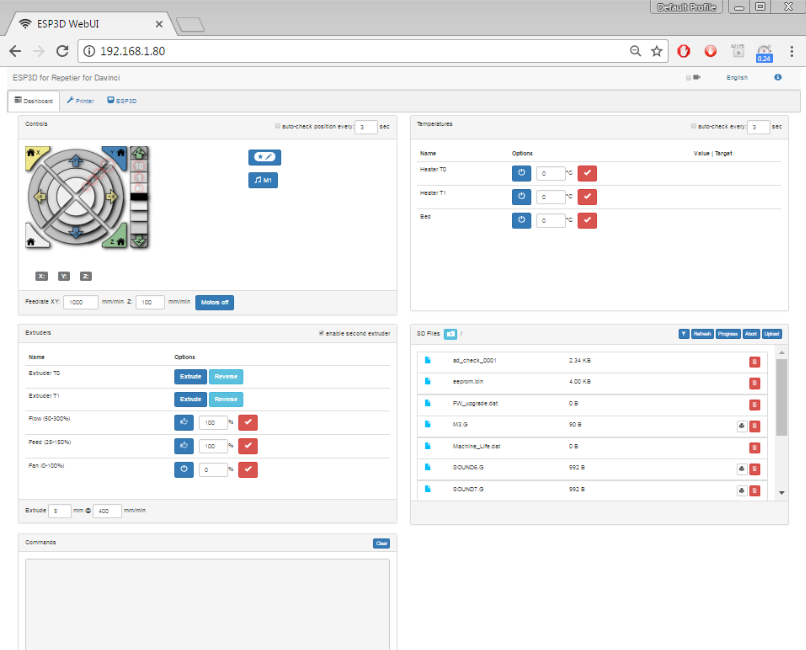
Task: Click the SD files list scrollbar thumb
Action: pyautogui.click(x=781, y=397)
